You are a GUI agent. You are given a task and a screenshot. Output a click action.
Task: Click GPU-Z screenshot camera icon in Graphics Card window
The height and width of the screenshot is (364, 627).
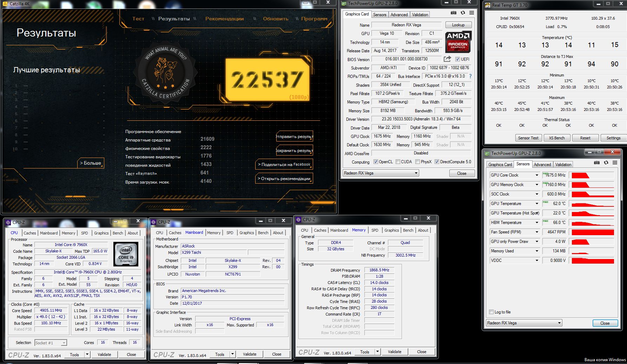click(454, 13)
